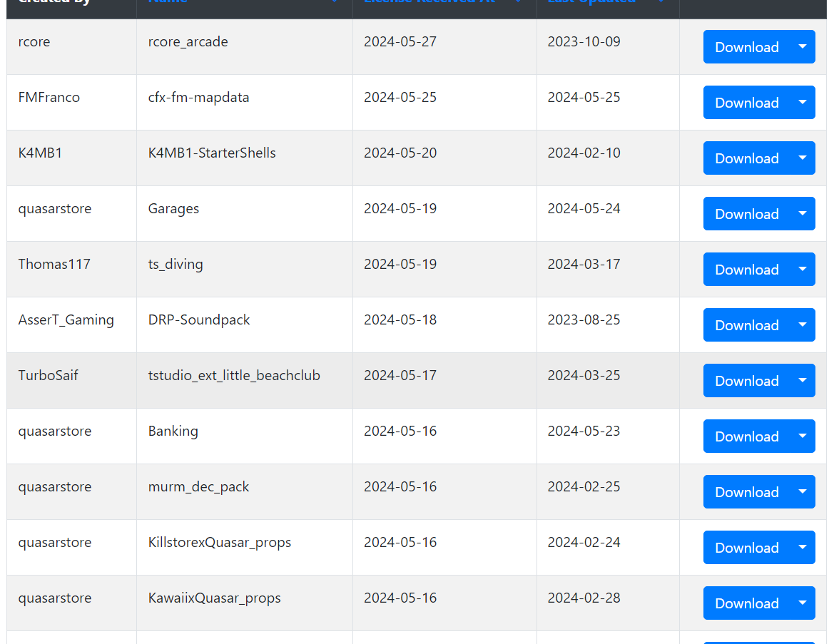Click last updated date 2024-02-24
The width and height of the screenshot is (829, 644).
click(x=584, y=542)
